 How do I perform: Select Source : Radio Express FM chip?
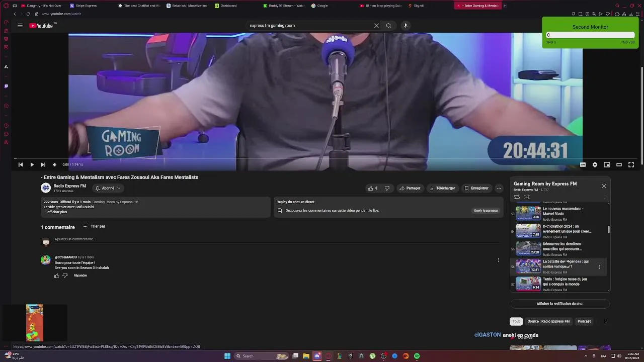[x=548, y=321]
